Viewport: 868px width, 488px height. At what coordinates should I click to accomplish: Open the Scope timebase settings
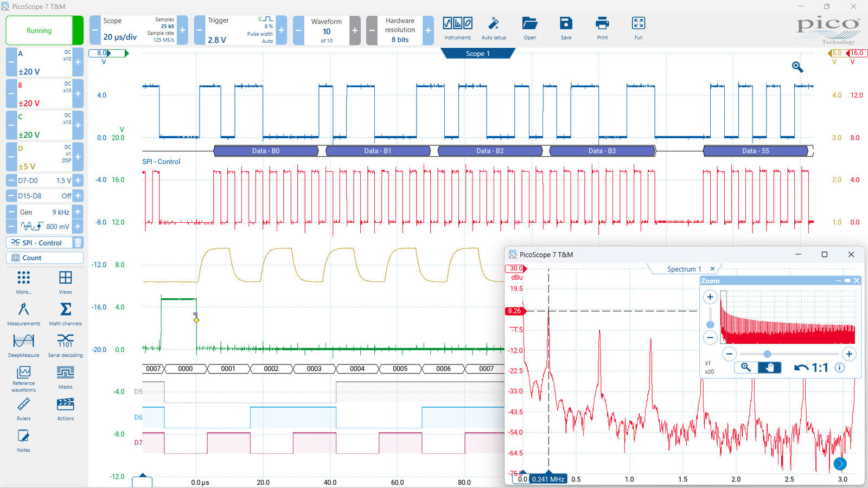(138, 30)
